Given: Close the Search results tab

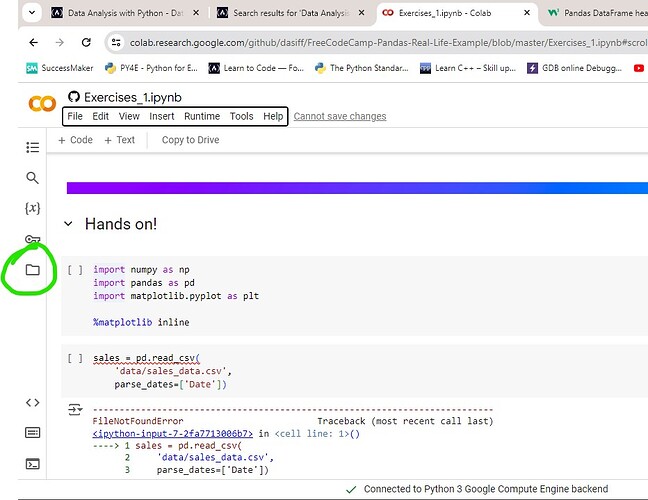Looking at the screenshot, I should pyautogui.click(x=362, y=13).
